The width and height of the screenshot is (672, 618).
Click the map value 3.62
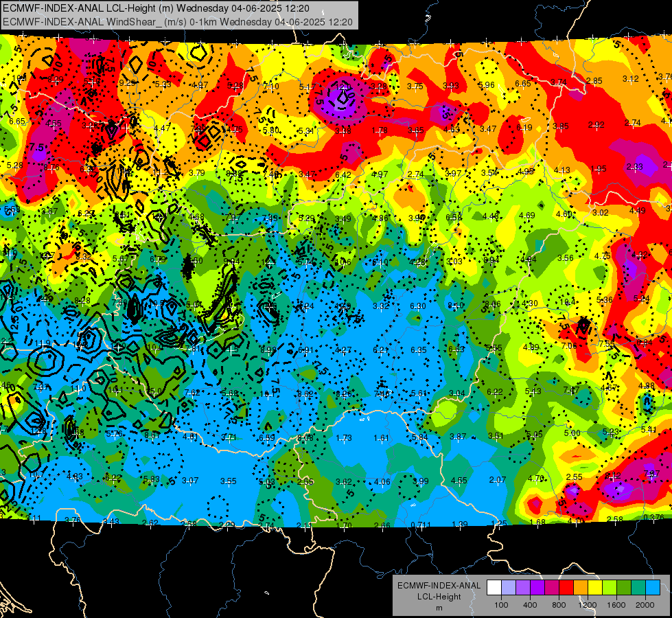(344, 481)
